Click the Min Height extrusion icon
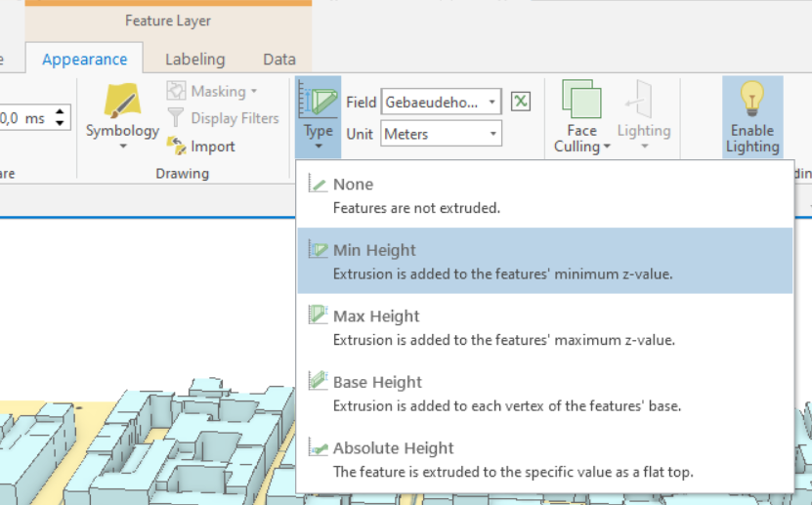 point(318,249)
